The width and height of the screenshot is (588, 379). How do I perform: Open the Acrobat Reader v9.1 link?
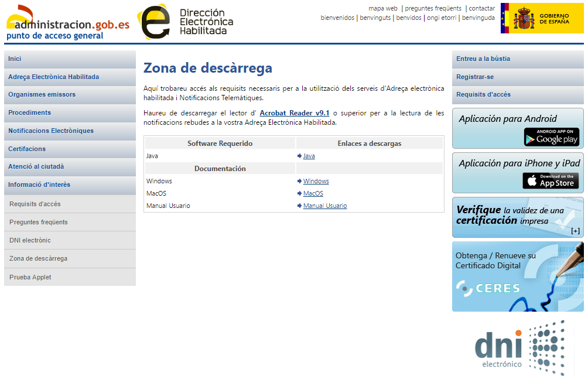coord(295,113)
